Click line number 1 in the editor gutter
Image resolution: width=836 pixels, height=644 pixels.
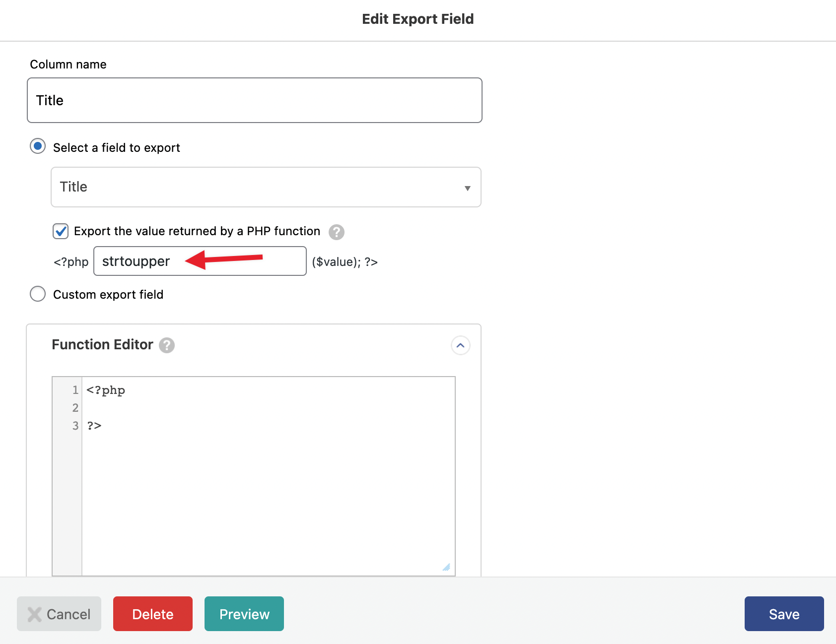(x=75, y=390)
